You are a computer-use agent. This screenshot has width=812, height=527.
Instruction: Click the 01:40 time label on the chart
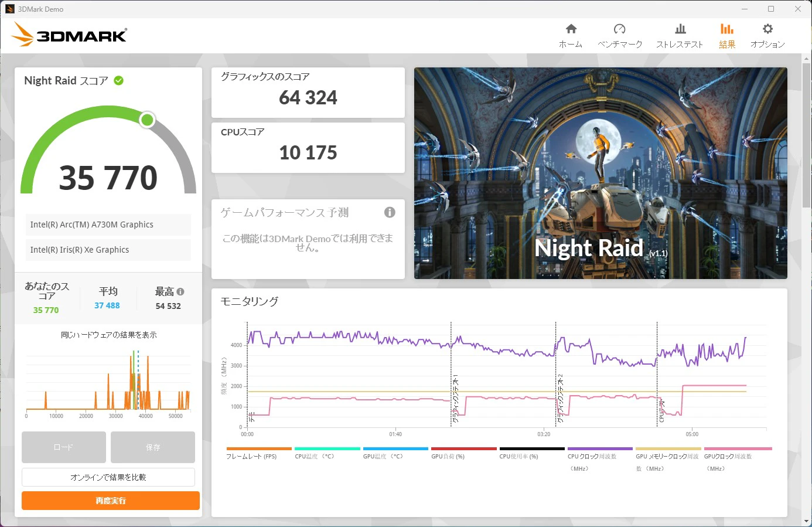click(x=395, y=434)
